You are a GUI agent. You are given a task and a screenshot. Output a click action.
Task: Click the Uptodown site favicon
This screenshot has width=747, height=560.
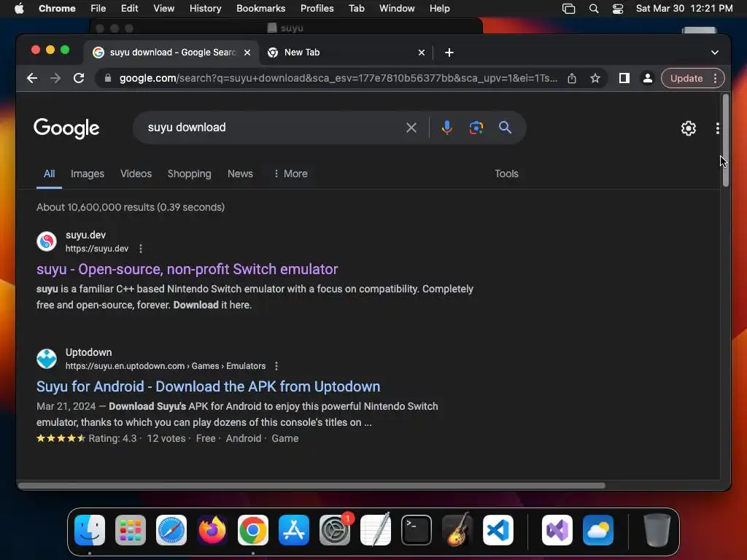(47, 359)
